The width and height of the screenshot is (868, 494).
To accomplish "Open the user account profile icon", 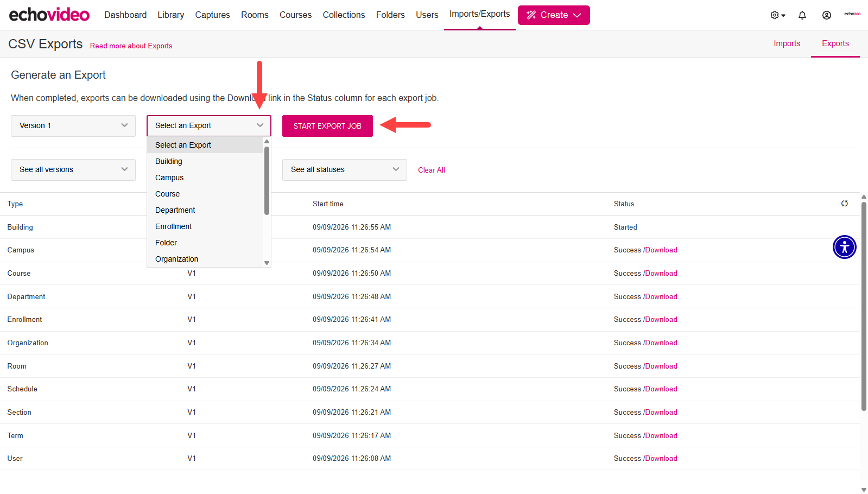I will tap(826, 15).
